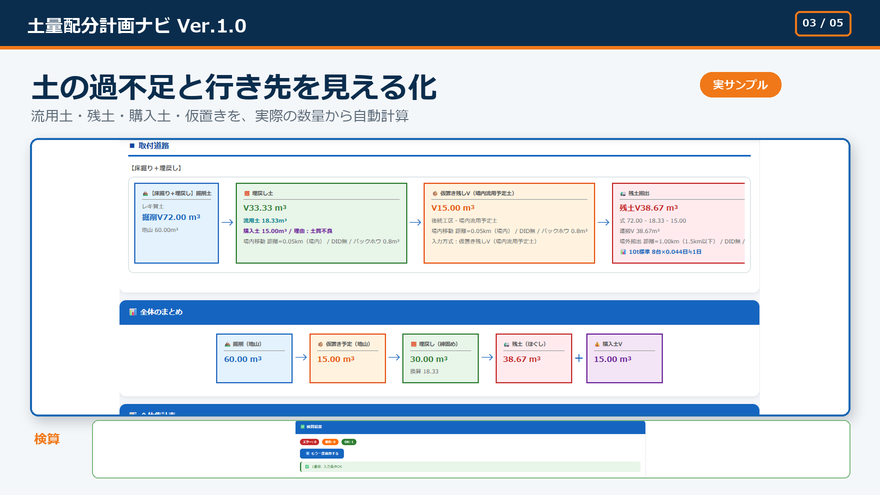Select the 掘削（地山） 60.00 m³ summary card
Screen dimensions: 880x495
coord(254,359)
